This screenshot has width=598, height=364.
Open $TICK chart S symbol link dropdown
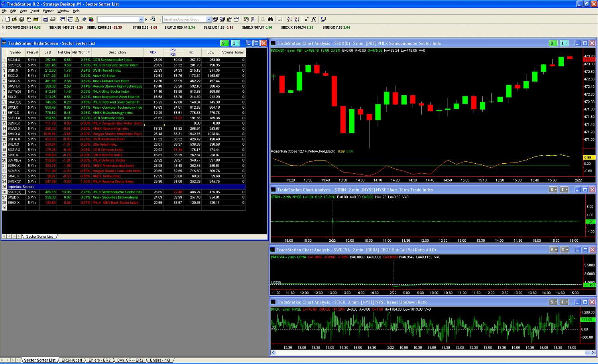553,302
